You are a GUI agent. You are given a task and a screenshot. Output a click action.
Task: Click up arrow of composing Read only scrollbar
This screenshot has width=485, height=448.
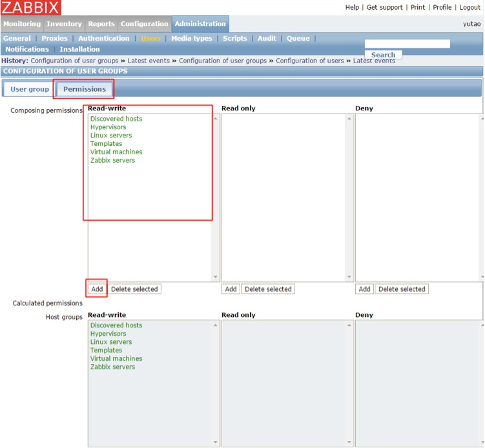(349, 118)
